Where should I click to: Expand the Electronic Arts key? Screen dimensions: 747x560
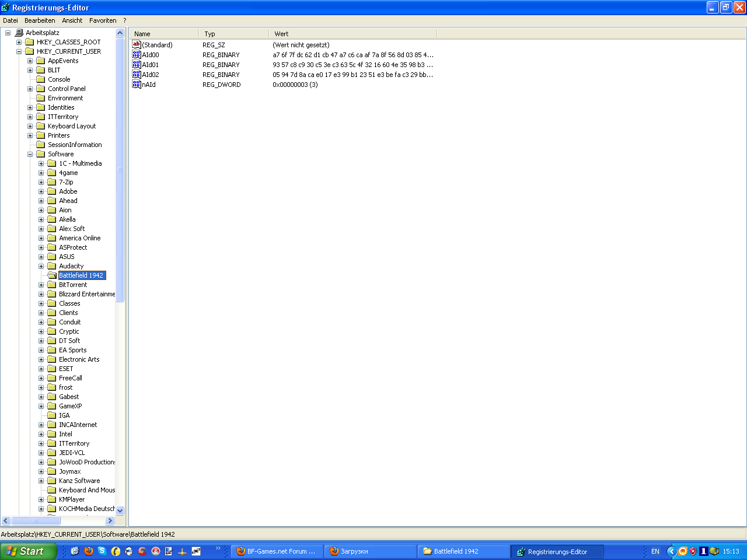(41, 359)
